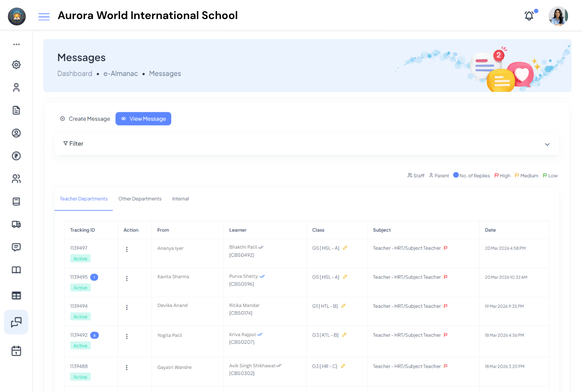Edit the class for tracking ID 1139497

pos(345,247)
